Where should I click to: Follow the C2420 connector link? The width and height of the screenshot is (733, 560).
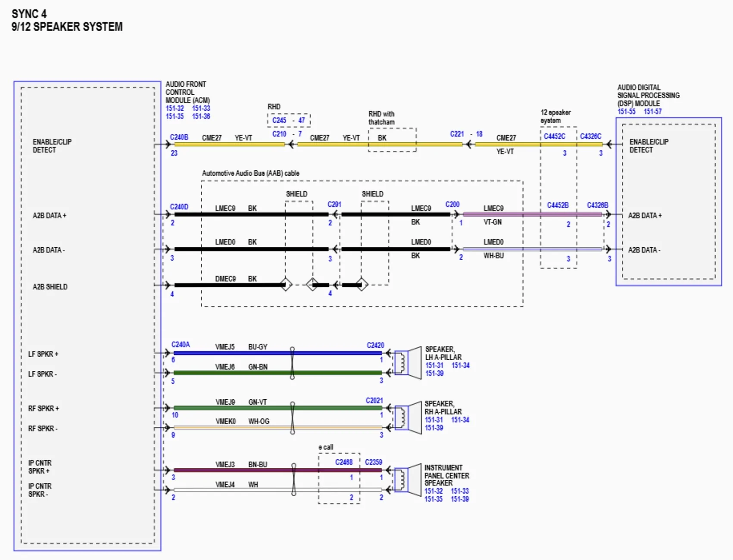(x=375, y=345)
